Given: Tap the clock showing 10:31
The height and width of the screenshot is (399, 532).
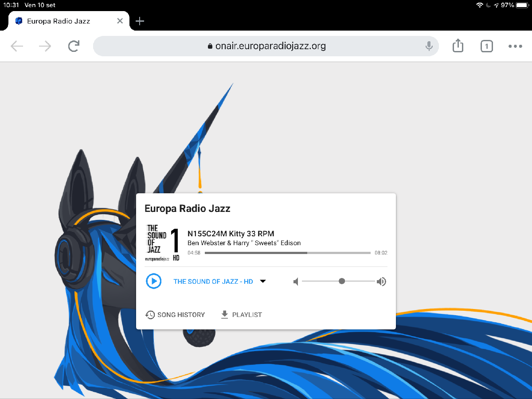Looking at the screenshot, I should click(x=11, y=5).
